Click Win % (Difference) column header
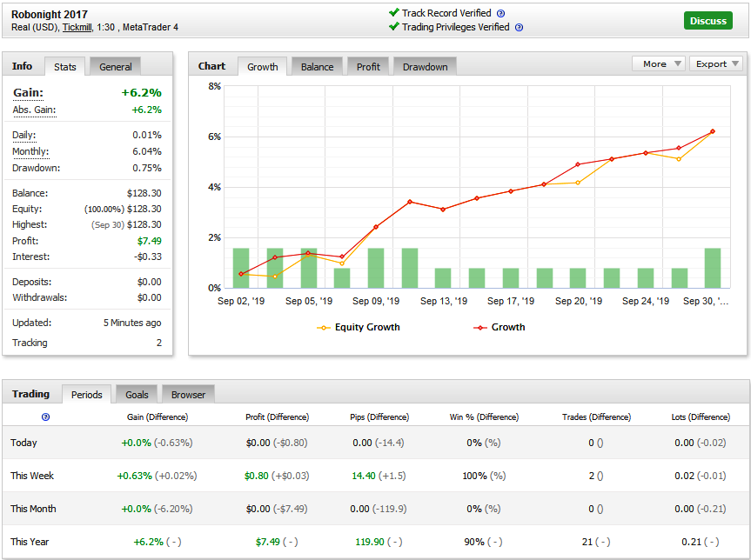 pos(484,417)
